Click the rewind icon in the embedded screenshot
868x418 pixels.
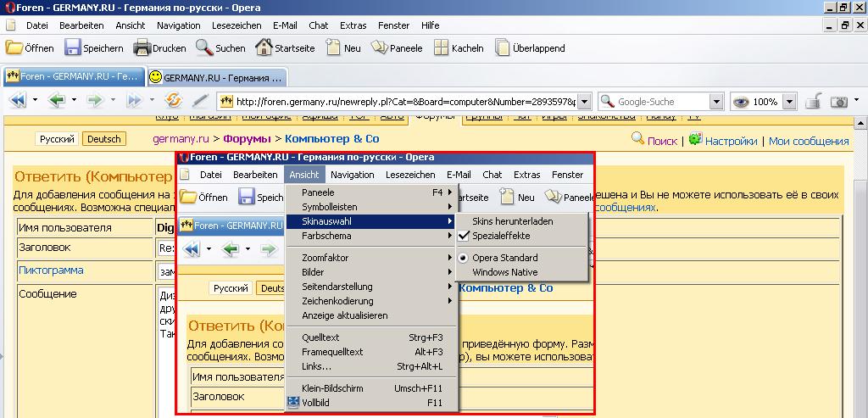pyautogui.click(x=192, y=249)
